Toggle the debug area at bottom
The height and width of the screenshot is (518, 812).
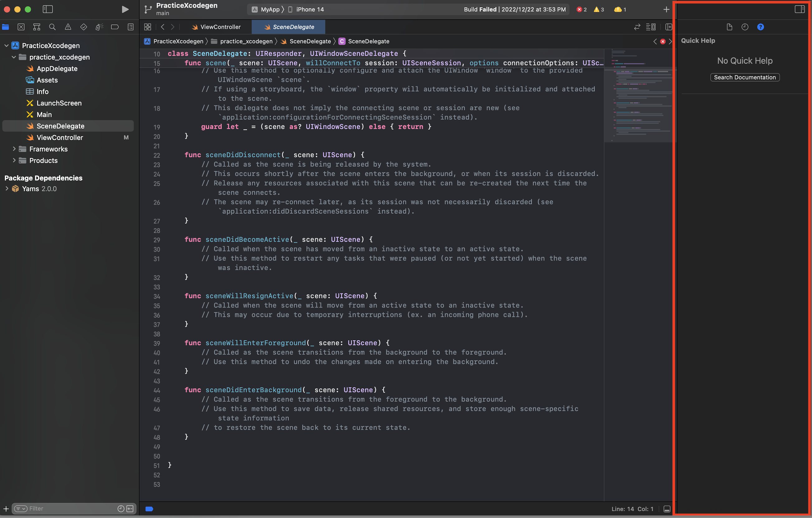coord(666,509)
